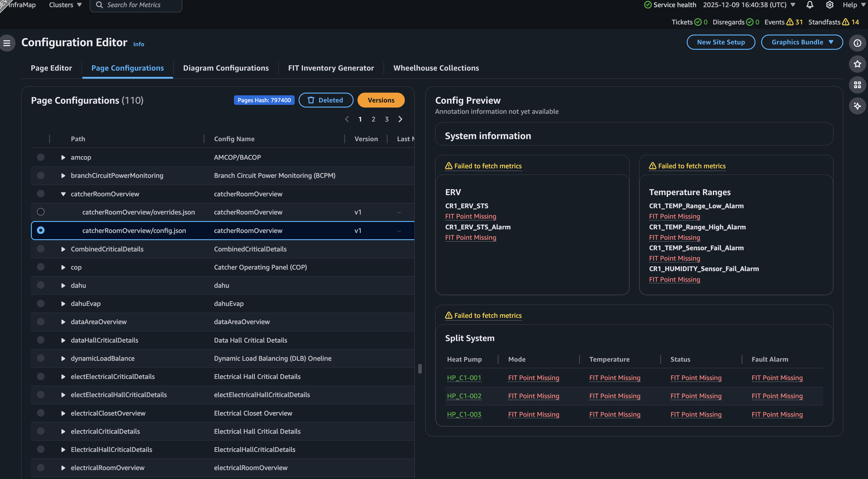Expand the branchCircuitPowerMonitoring row
Screen dimensions: 868x479
(x=63, y=175)
